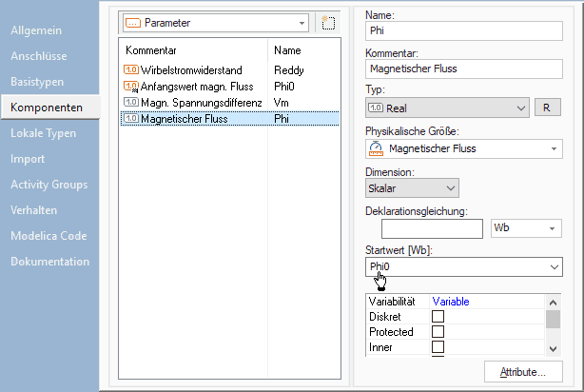The width and height of the screenshot is (584, 392).
Task: Click the Anfangswert magn. Fluss row icon
Action: click(130, 87)
